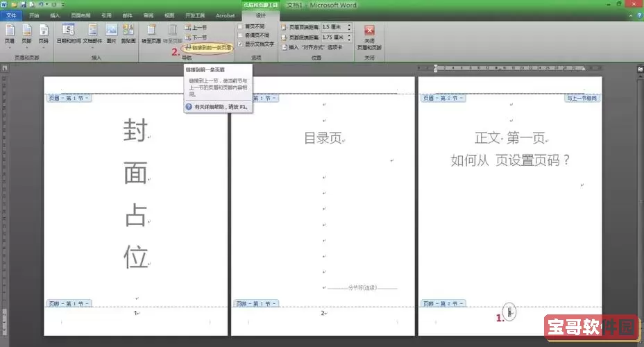Minimize the ribbon with the chevron

point(630,15)
